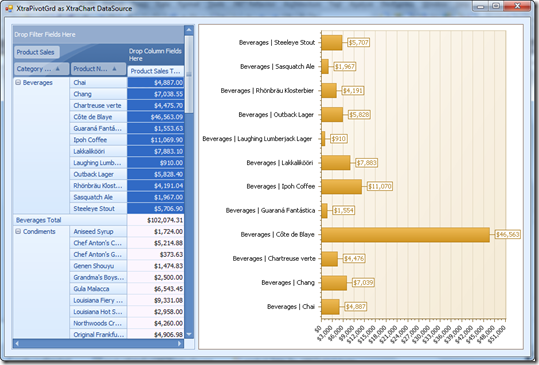539x365 pixels.
Task: Select the Ipoh Coffee product row
Action: [x=98, y=140]
